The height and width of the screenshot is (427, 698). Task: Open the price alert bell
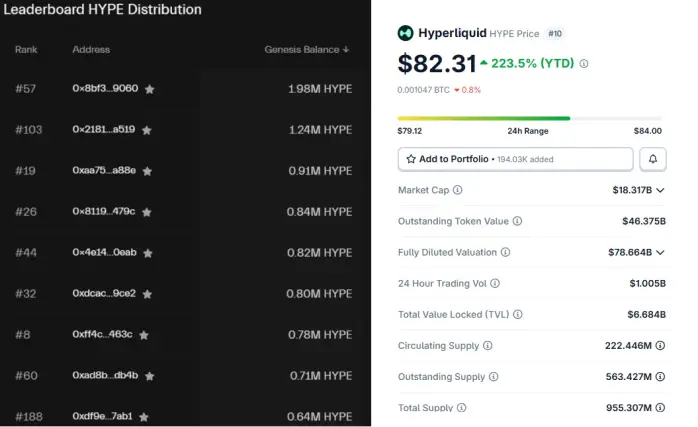(x=653, y=159)
